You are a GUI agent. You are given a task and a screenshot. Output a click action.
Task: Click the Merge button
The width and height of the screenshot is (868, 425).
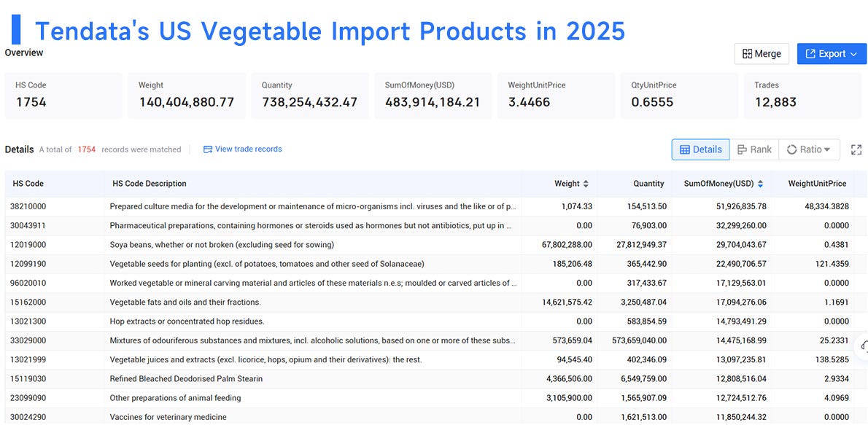(x=762, y=54)
